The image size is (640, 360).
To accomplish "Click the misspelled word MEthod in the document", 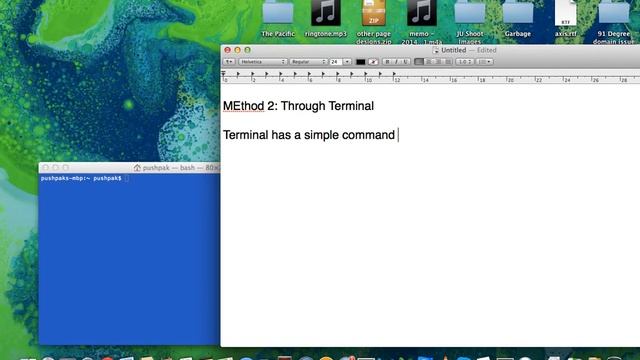I will tap(243, 106).
